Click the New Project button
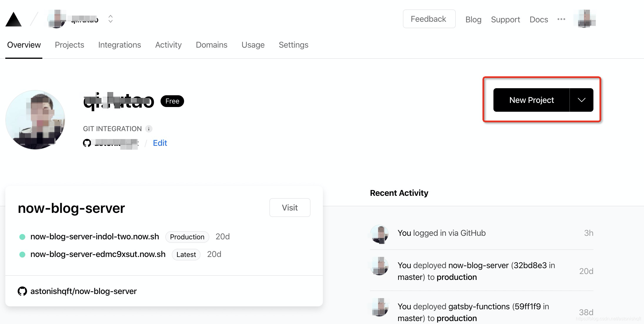Viewport: 644px width, 324px height. tap(531, 100)
